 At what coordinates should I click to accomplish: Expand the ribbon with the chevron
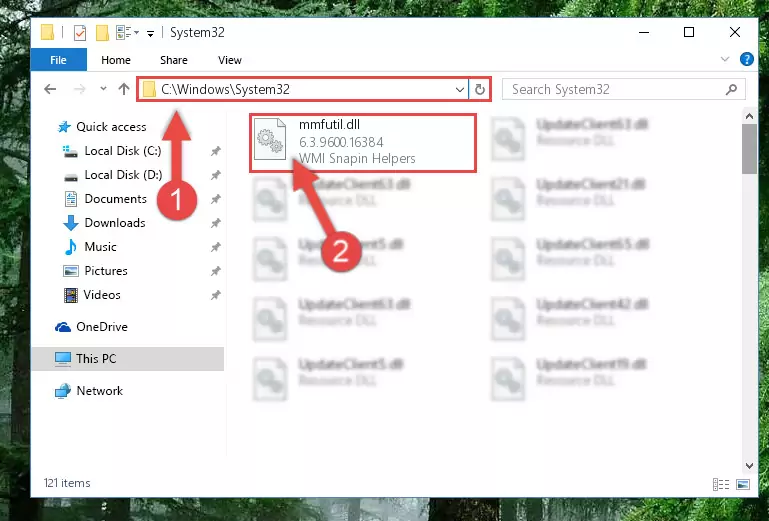725,59
